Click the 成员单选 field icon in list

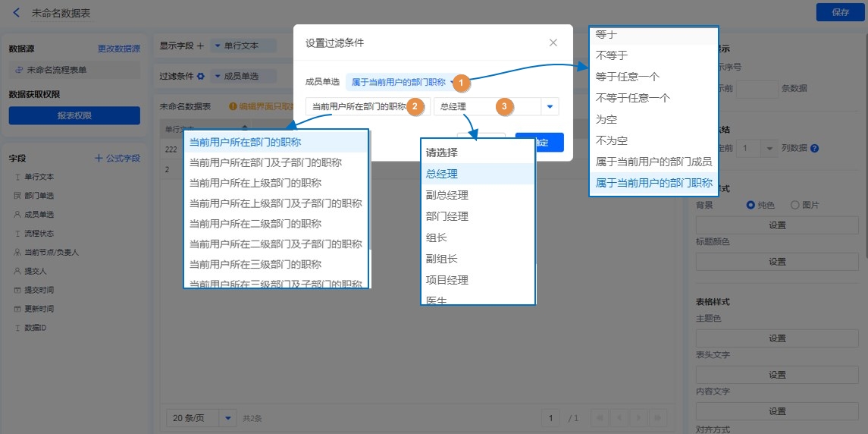[x=17, y=215]
